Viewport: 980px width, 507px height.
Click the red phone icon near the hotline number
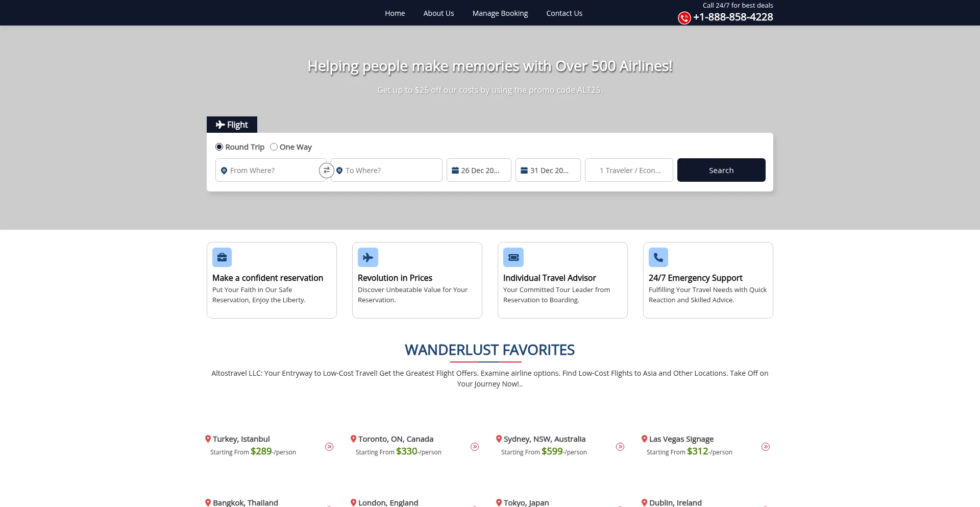point(684,17)
